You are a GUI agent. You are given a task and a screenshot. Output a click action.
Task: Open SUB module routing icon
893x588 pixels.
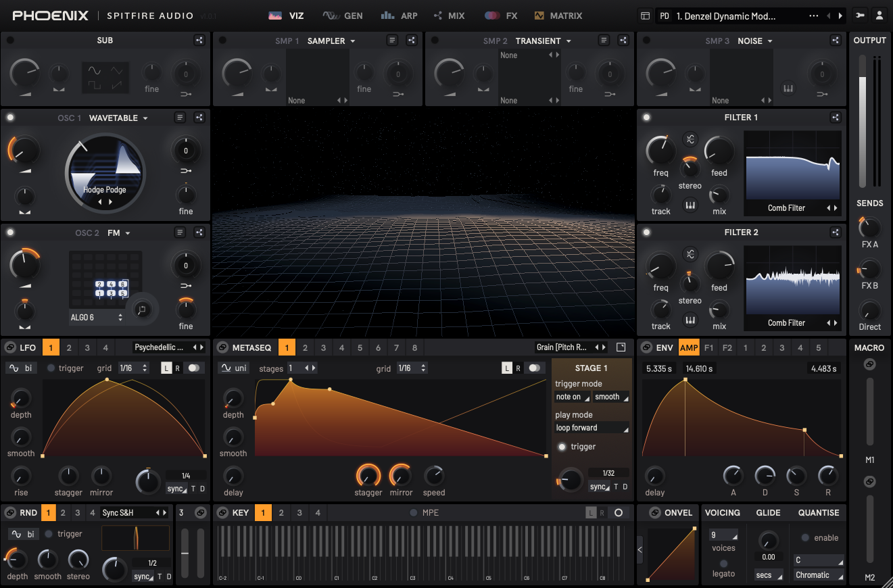(x=199, y=41)
